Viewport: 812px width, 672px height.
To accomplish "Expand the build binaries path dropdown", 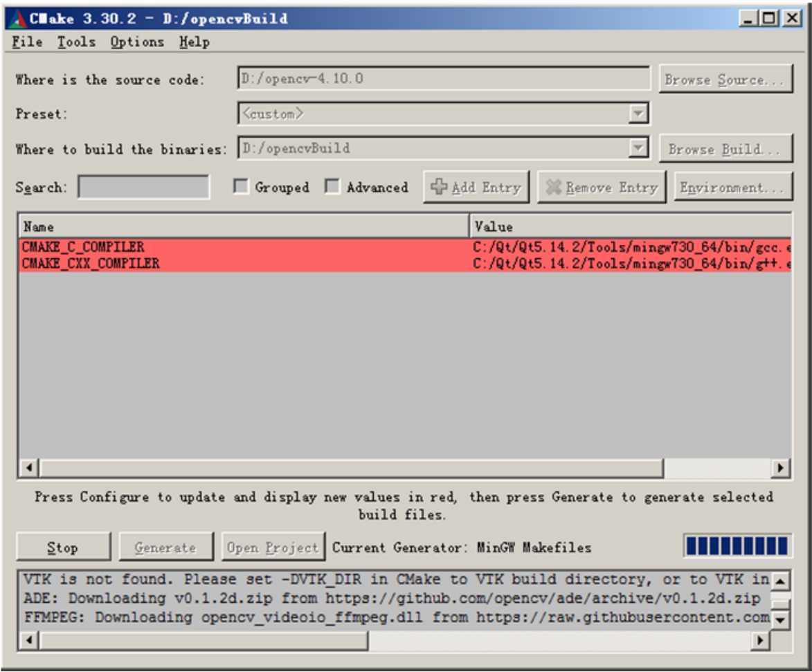I will coord(638,148).
